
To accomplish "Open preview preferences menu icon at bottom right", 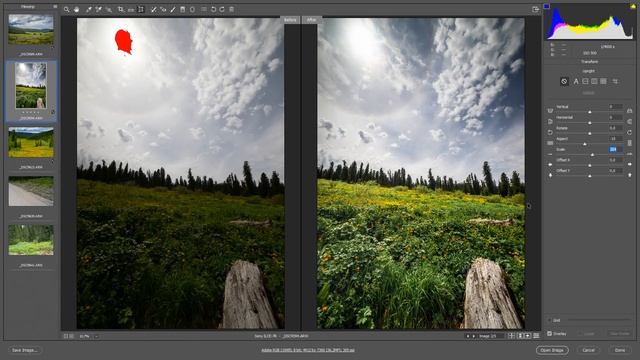I will (536, 336).
